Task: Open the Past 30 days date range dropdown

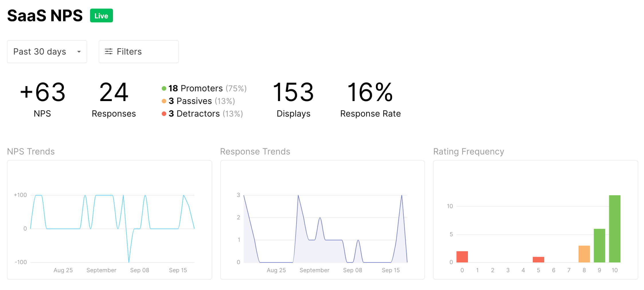Action: pos(47,52)
